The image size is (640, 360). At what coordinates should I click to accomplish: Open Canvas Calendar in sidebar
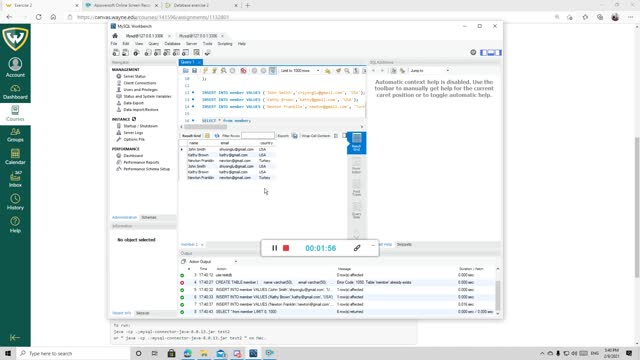tap(15, 157)
